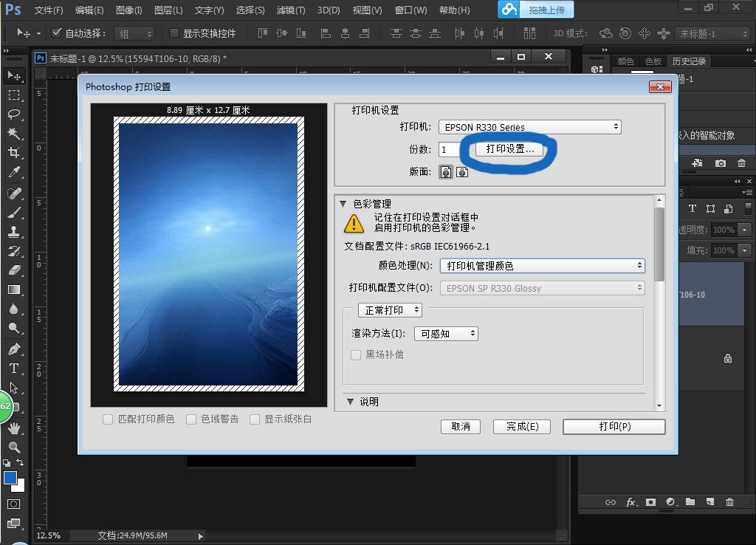The image size is (756, 545).
Task: Delete layer using the Layers panel trash icon
Action: [x=729, y=501]
